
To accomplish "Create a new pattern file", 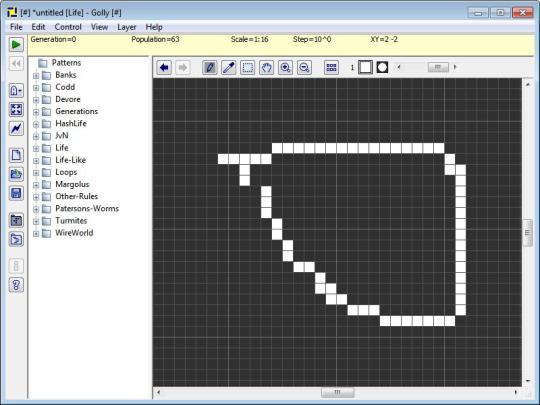I will (16, 155).
